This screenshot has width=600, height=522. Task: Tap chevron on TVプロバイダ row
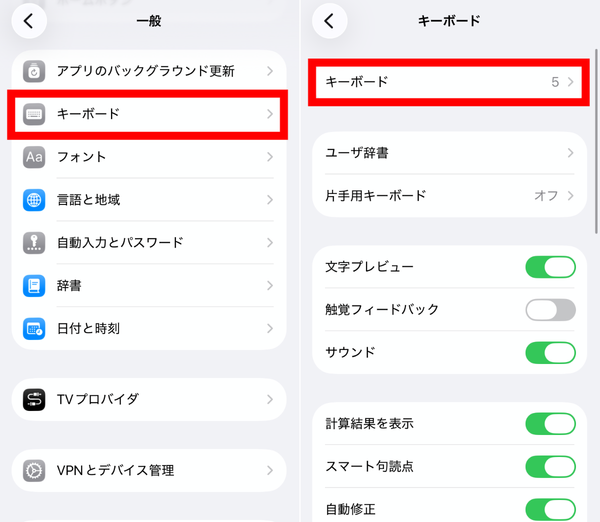click(270, 400)
